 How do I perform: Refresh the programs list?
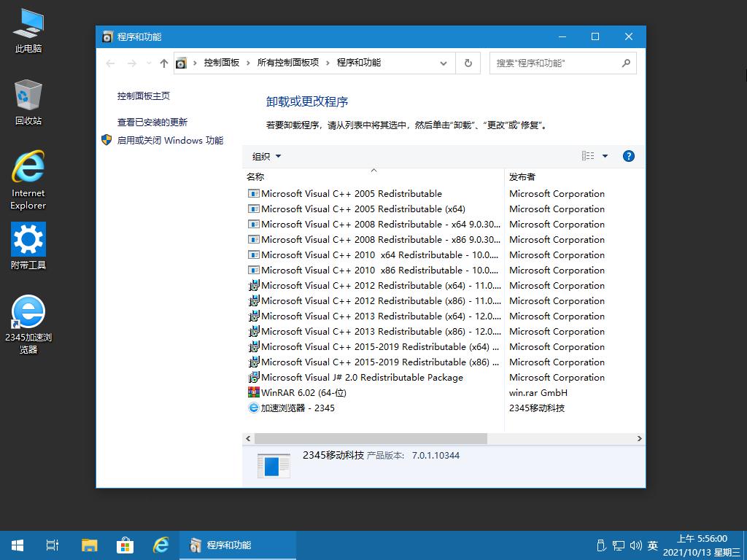(x=468, y=63)
